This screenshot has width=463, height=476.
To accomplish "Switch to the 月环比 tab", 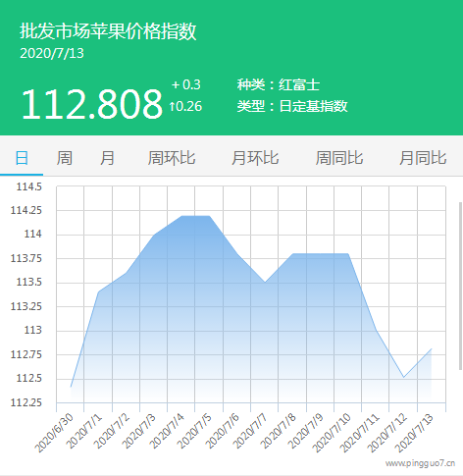I will (255, 158).
